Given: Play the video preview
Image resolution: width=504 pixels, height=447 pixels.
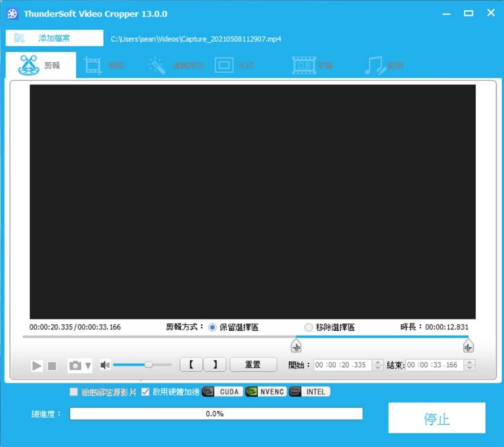Looking at the screenshot, I should 37,365.
